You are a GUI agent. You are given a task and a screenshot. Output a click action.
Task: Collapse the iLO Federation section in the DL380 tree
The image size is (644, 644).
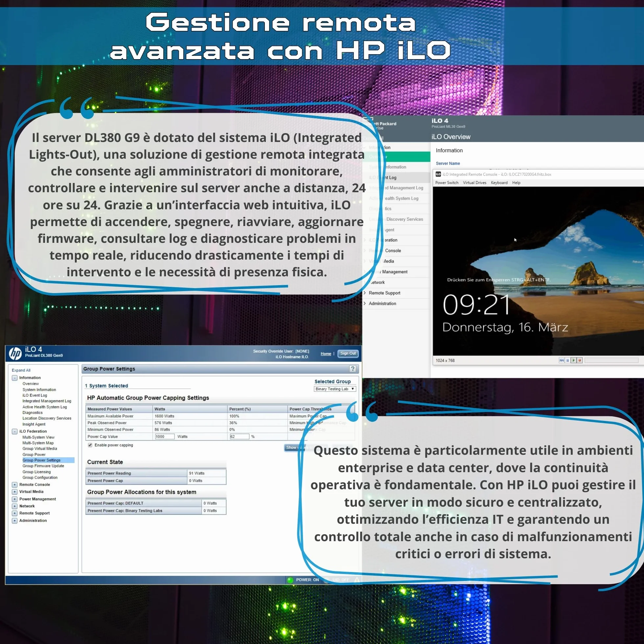click(15, 431)
